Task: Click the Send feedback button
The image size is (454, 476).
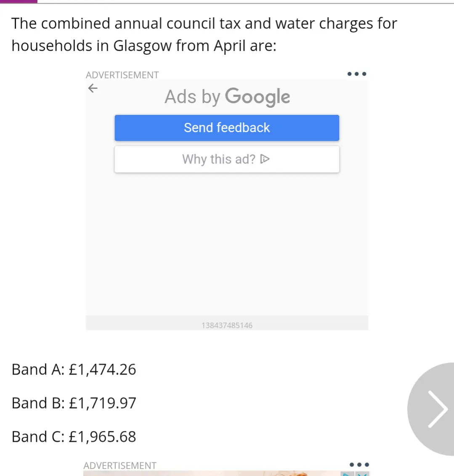Action: [x=227, y=128]
